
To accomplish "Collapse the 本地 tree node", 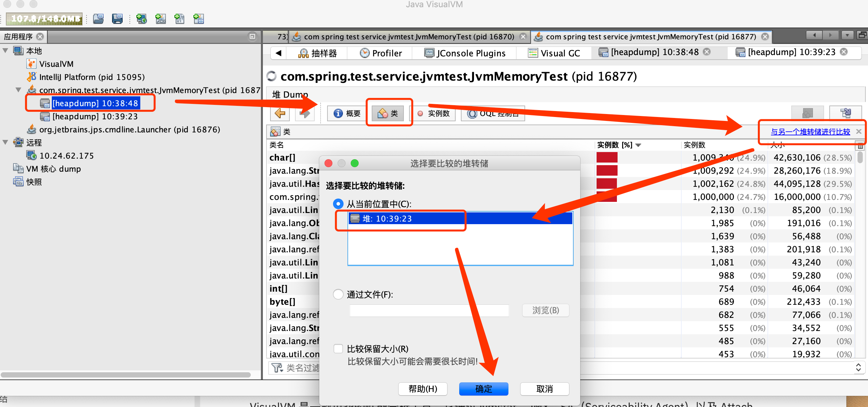I will tap(5, 51).
